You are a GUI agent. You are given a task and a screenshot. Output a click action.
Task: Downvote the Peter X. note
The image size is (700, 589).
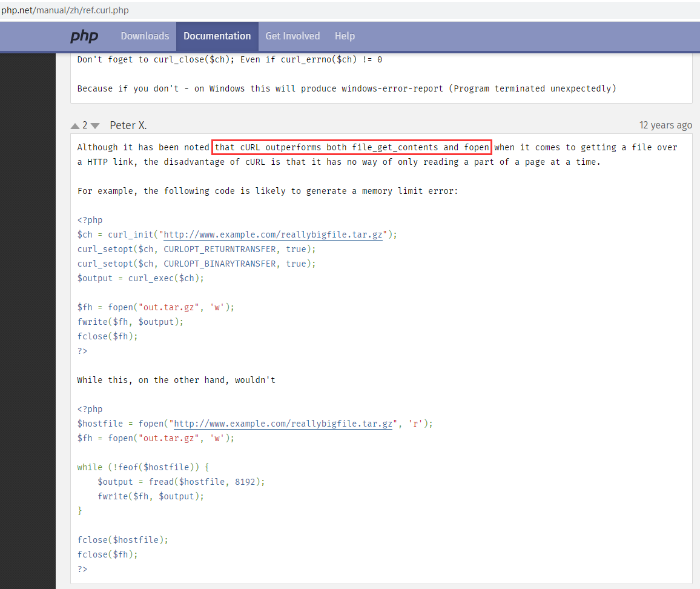[95, 125]
